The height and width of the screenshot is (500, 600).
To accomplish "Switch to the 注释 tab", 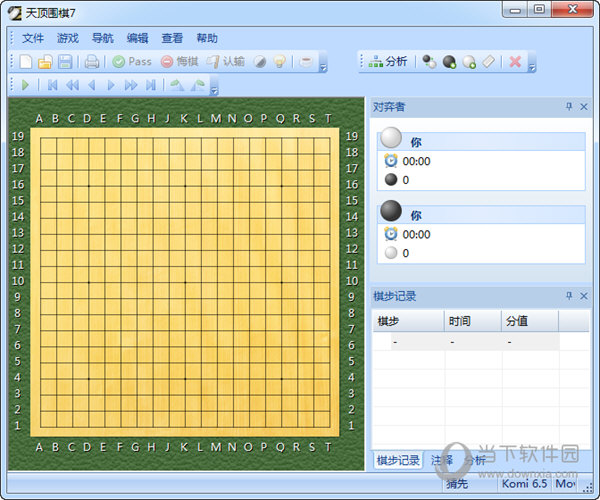I will (x=442, y=461).
